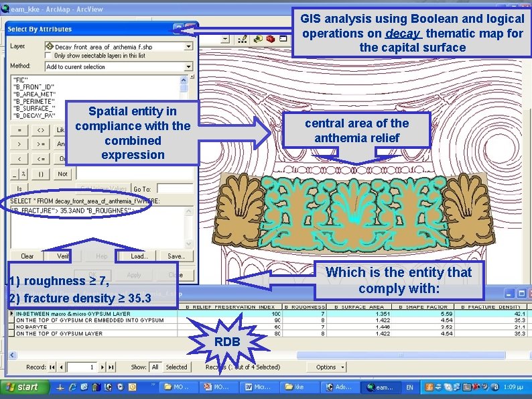The image size is (532, 399).
Task: Click the left brown anthemion palmette on map
Action: click(x=238, y=209)
